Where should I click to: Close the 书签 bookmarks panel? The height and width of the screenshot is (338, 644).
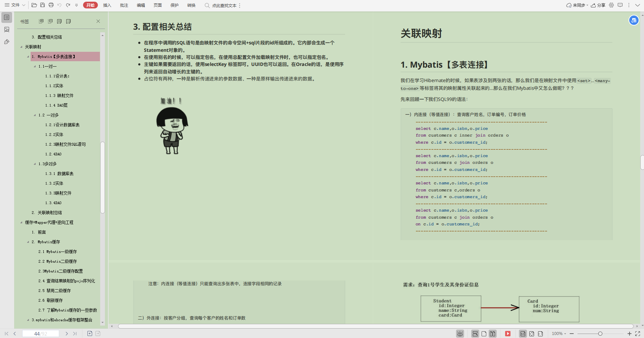(x=98, y=21)
